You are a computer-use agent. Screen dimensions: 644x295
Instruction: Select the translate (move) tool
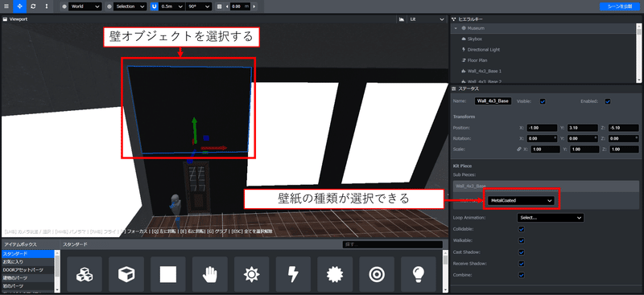pyautogui.click(x=19, y=6)
